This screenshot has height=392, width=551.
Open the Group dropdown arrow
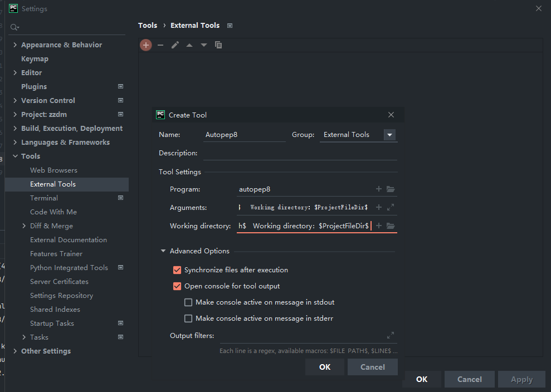pos(389,135)
